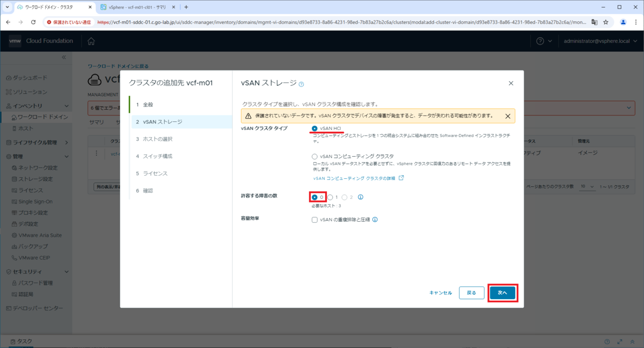Expand task panel with double-chevron icon

click(633, 342)
